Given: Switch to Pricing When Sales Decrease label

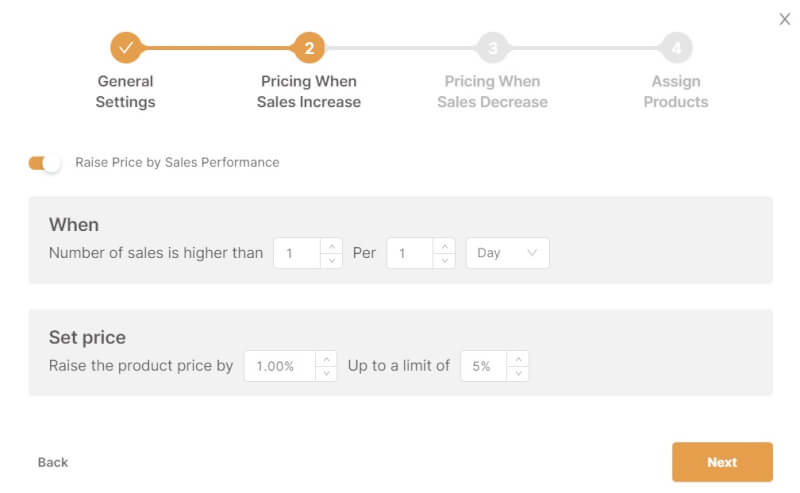Looking at the screenshot, I should click(492, 92).
